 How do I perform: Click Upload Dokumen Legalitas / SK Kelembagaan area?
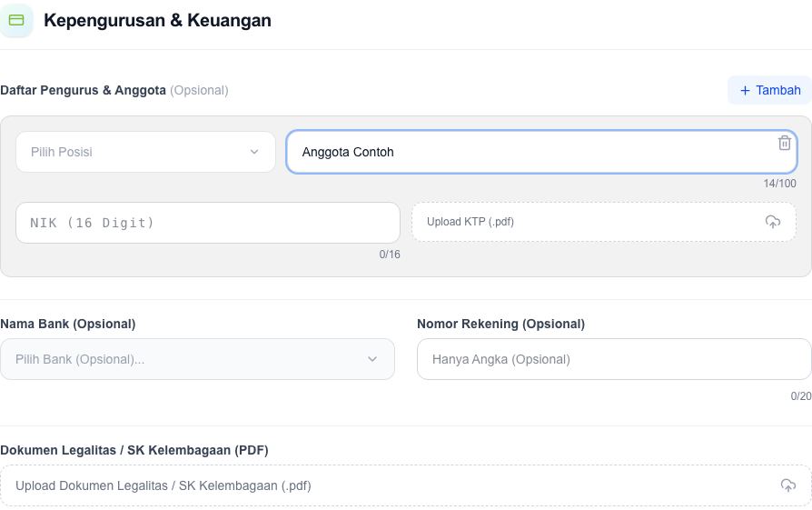406,485
